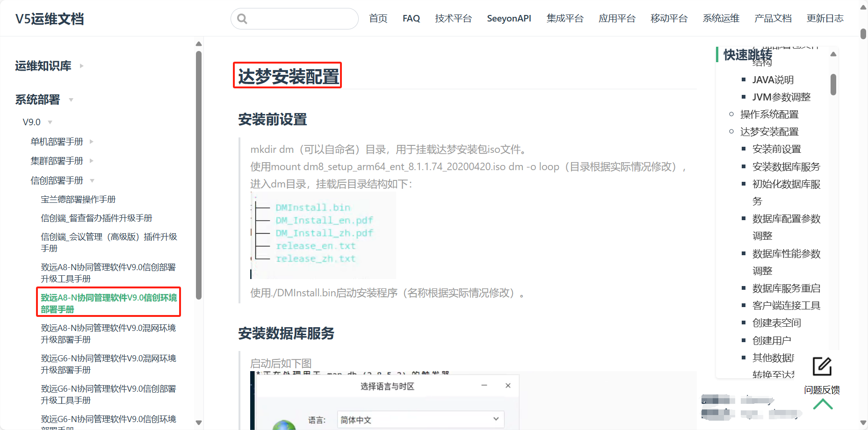This screenshot has width=868, height=430.
Task: Click the page scrollbar down arrow
Action: pos(863,423)
